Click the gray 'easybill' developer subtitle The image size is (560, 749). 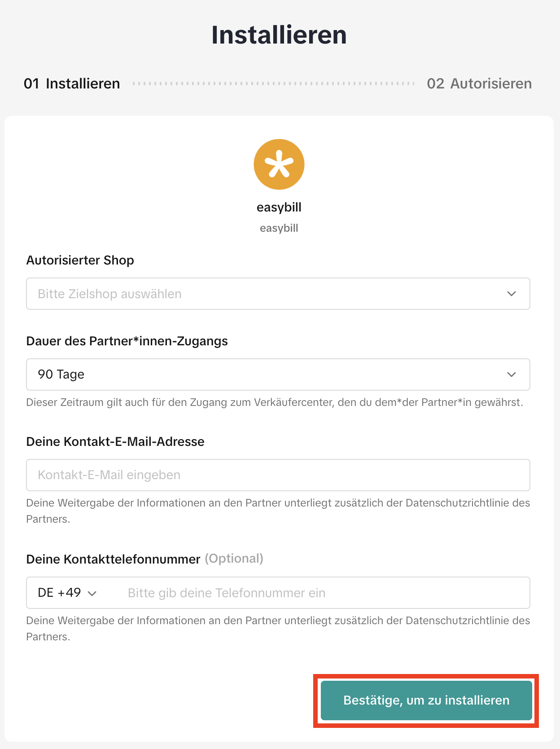click(x=279, y=228)
